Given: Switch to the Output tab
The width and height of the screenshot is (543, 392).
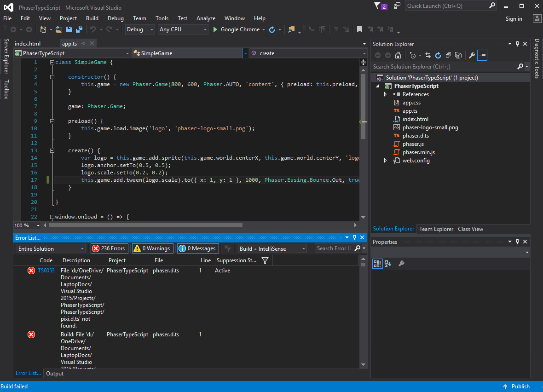Looking at the screenshot, I should 55,373.
